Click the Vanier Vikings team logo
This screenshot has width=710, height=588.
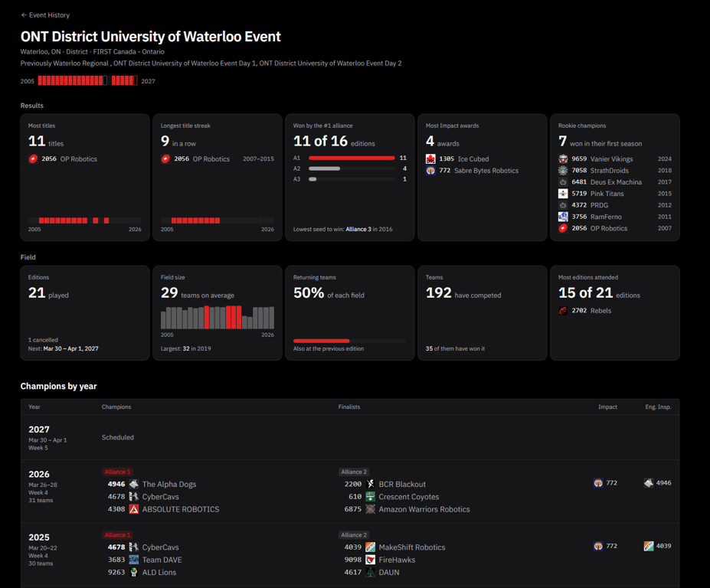[x=563, y=159]
